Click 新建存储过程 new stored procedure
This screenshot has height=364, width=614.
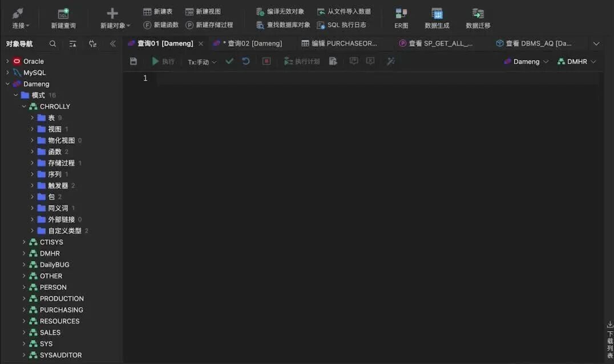(209, 25)
